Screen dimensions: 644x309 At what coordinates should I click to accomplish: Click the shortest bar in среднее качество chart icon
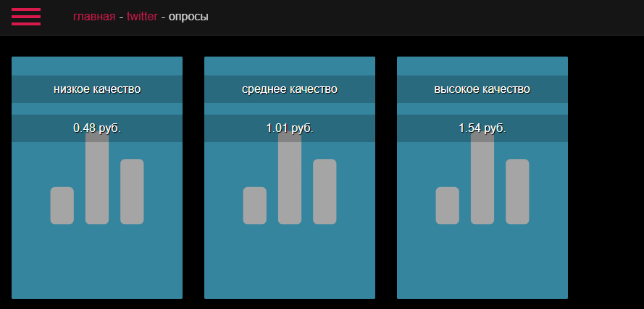tap(255, 206)
